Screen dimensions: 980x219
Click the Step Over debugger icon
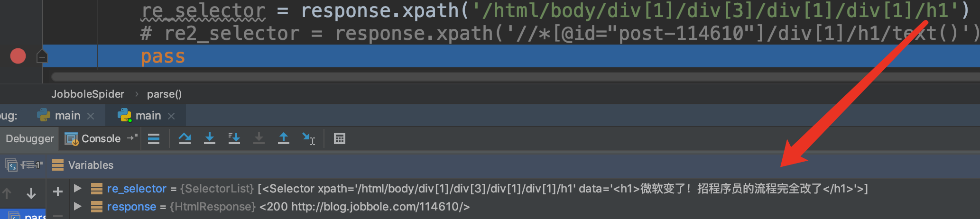coord(185,138)
